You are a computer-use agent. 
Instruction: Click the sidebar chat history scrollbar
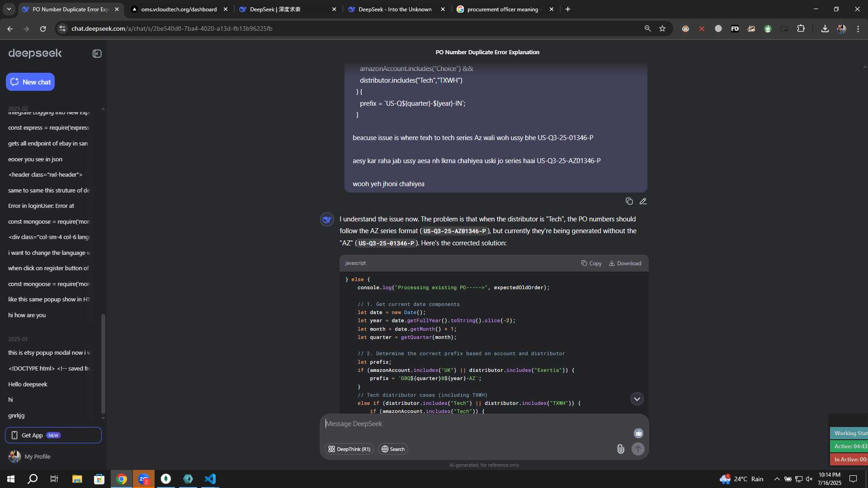tap(103, 364)
